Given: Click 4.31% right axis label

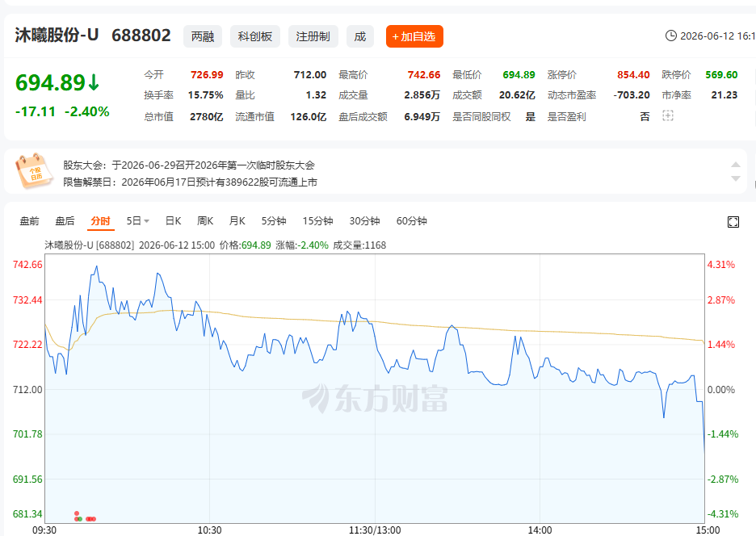Looking at the screenshot, I should coord(720,265).
